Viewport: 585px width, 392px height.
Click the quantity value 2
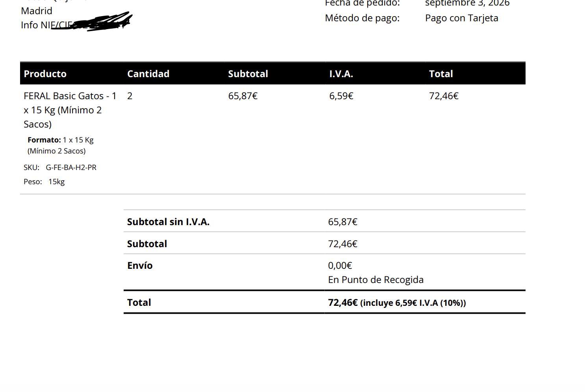130,96
